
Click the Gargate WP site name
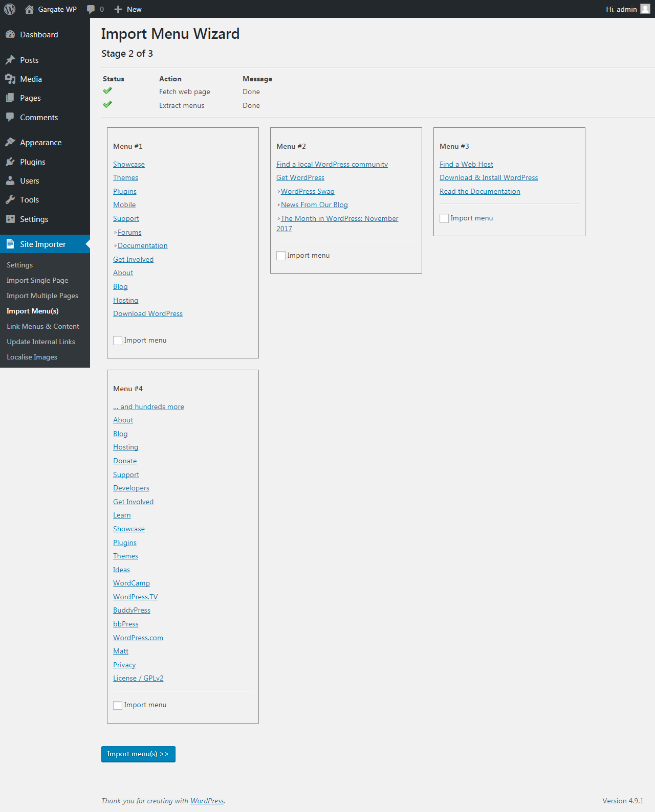click(57, 9)
